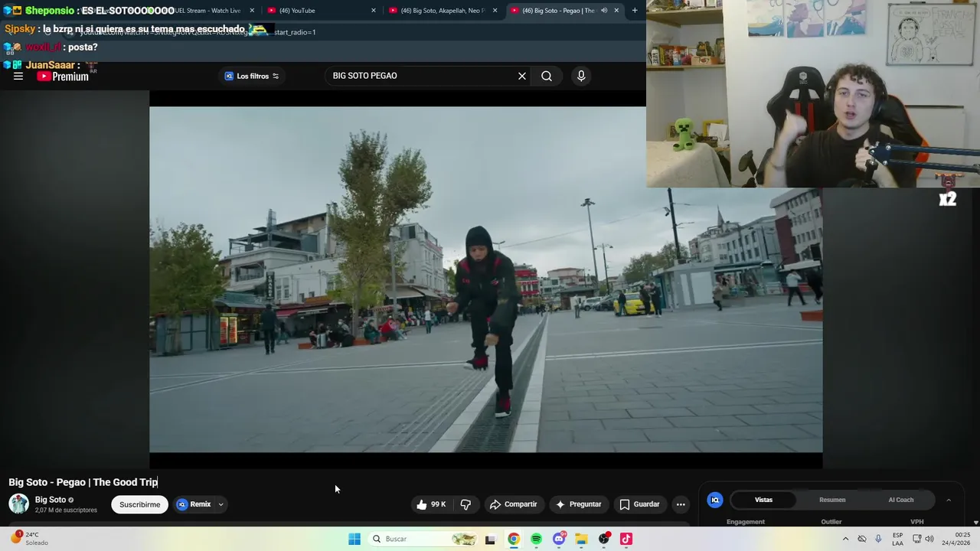This screenshot has height=551, width=980.
Task: Open the TikTok taskbar app
Action: coord(626,539)
